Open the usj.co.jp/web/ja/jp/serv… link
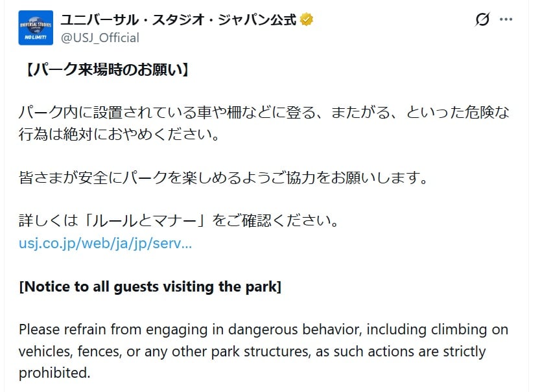The width and height of the screenshot is (540, 392). [x=105, y=244]
